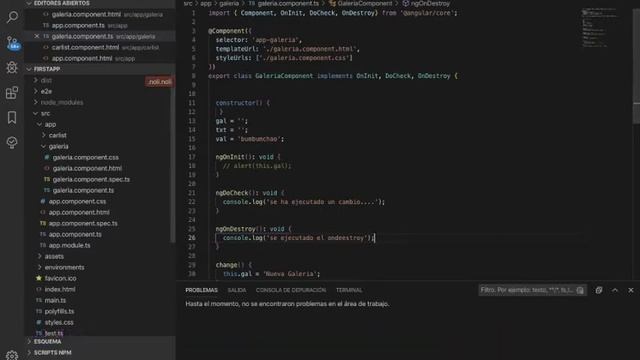Switch to the CONSOLA DE DEPURACIÓN tab

(291, 290)
